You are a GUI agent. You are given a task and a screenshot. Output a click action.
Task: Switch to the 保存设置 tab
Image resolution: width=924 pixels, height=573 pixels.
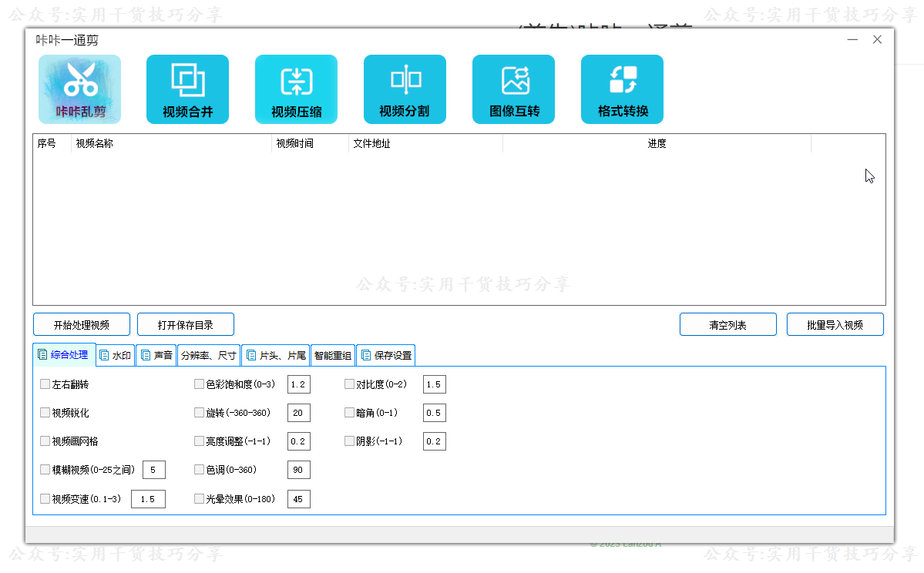386,356
